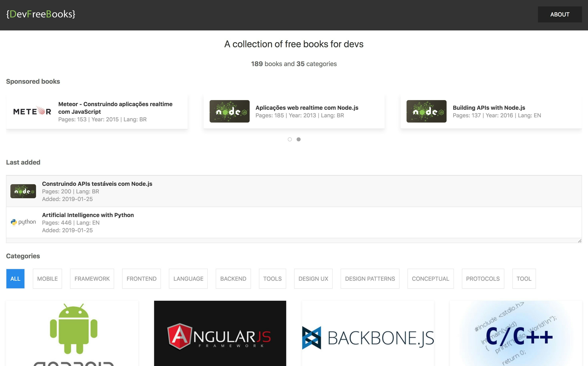Viewport: 588px width, 366px height.
Task: Open the Android category card
Action: [x=72, y=333]
